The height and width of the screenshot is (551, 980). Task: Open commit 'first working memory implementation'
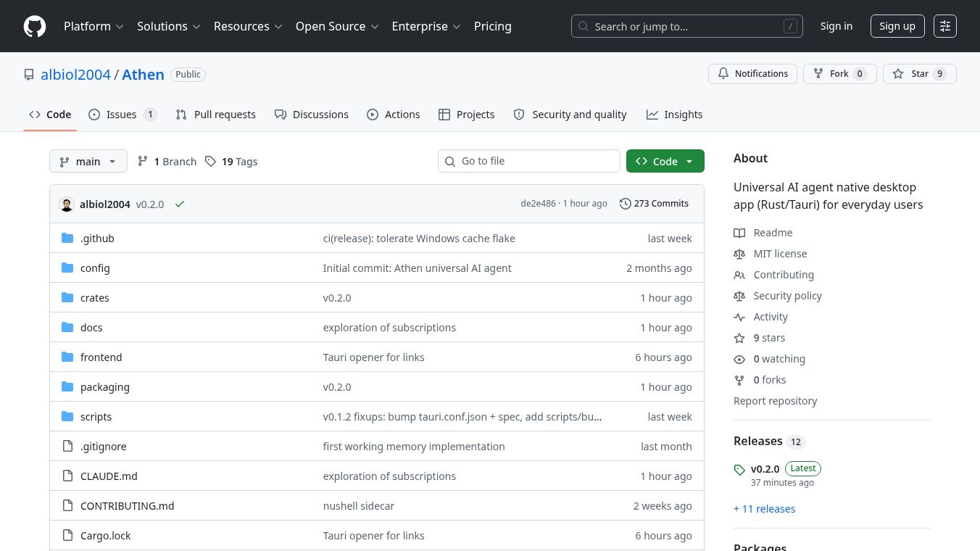coord(414,447)
